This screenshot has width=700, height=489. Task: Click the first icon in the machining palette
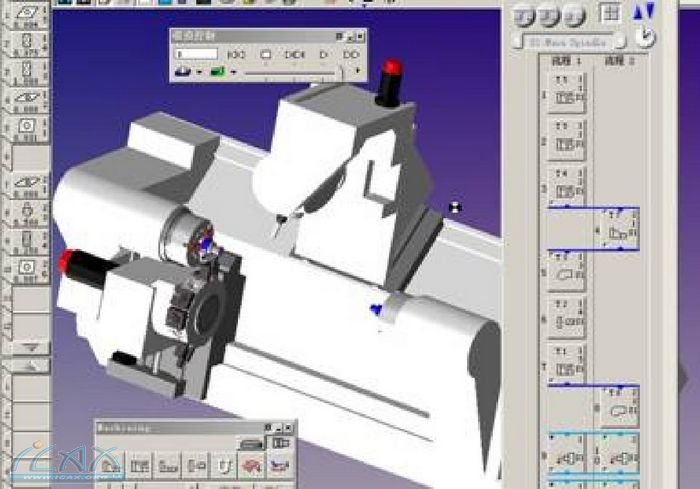pos(111,465)
